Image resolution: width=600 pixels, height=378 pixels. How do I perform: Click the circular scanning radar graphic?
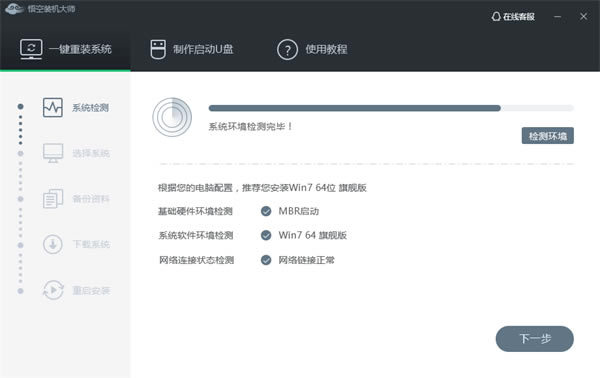172,117
